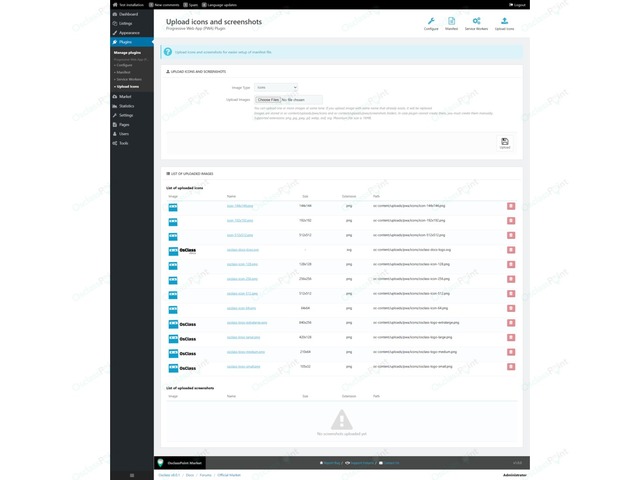Delete the osclass-icon-64.png row
640x480 pixels.
click(511, 309)
